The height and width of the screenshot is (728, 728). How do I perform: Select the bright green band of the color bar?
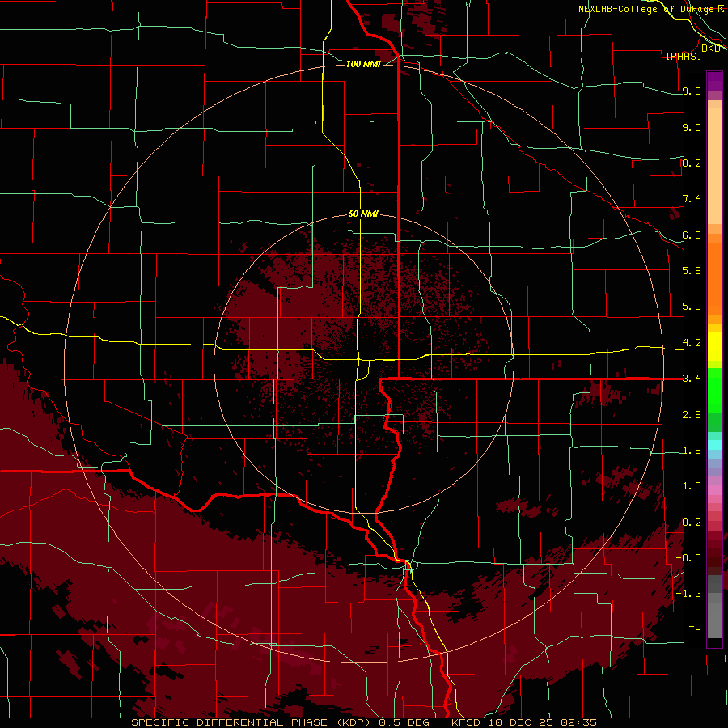point(714,390)
